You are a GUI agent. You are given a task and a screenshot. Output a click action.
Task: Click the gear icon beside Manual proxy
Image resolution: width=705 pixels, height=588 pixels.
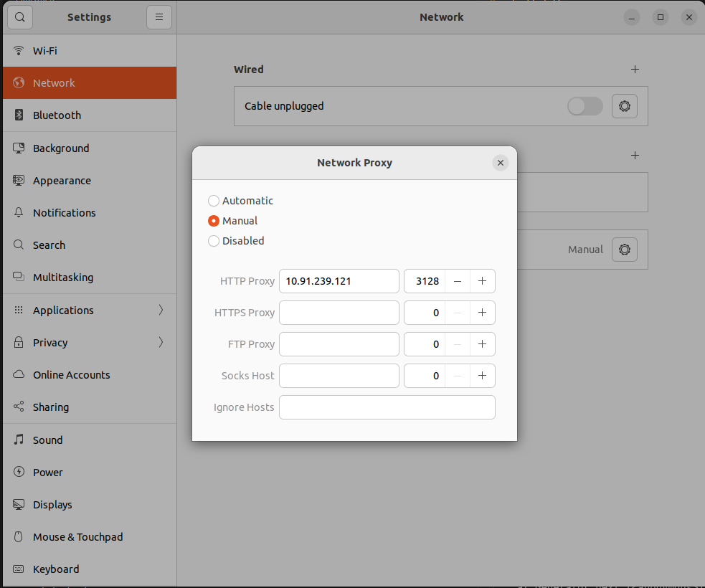[624, 250]
